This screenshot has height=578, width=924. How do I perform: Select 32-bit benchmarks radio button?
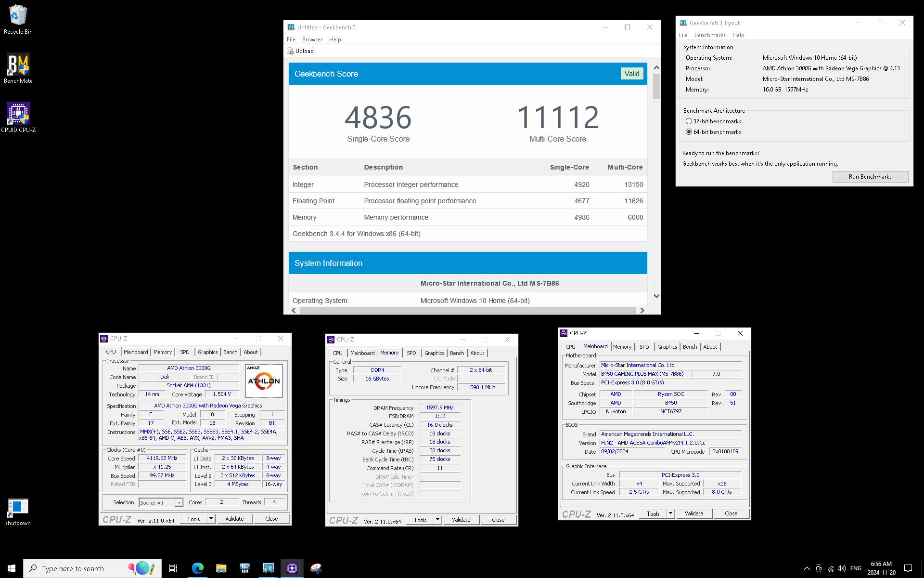tap(689, 121)
